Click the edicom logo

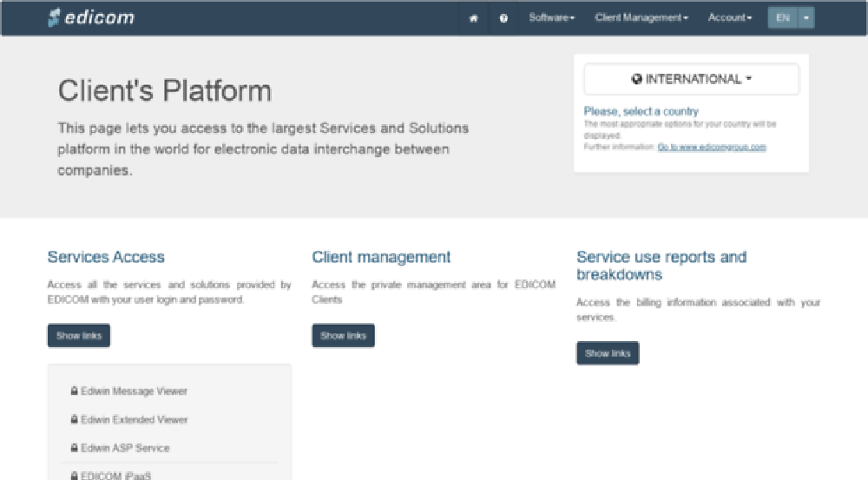pos(91,17)
